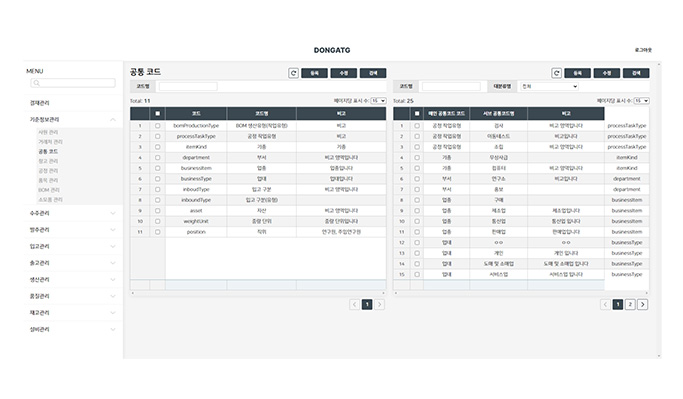Image resolution: width=683 pixels, height=399 pixels.
Task: Go to previous page in left table
Action: click(x=355, y=304)
